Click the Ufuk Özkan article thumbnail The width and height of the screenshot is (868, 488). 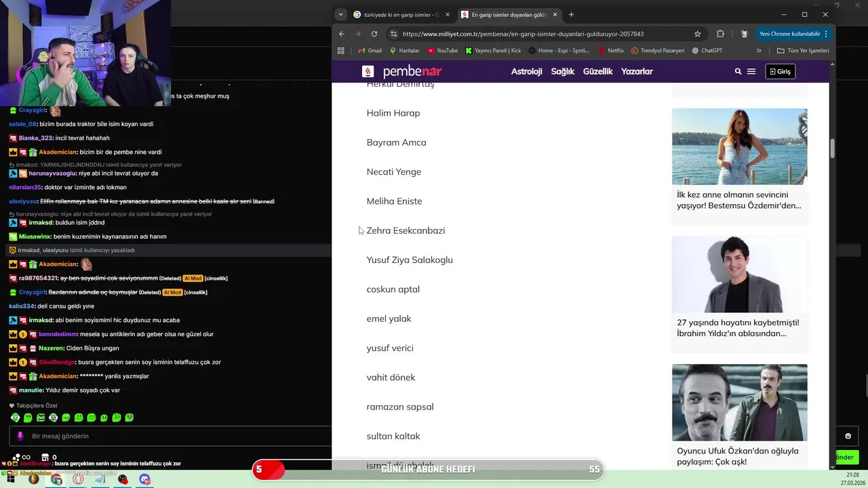coord(740,403)
